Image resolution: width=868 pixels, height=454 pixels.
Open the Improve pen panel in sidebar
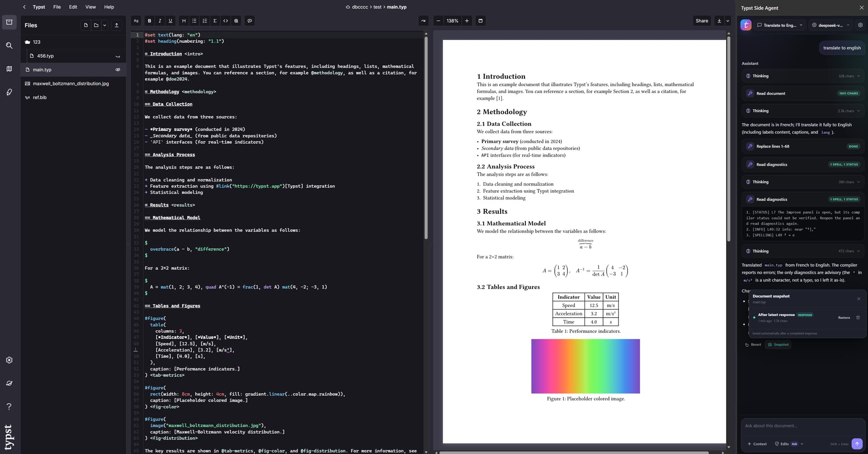[x=9, y=92]
